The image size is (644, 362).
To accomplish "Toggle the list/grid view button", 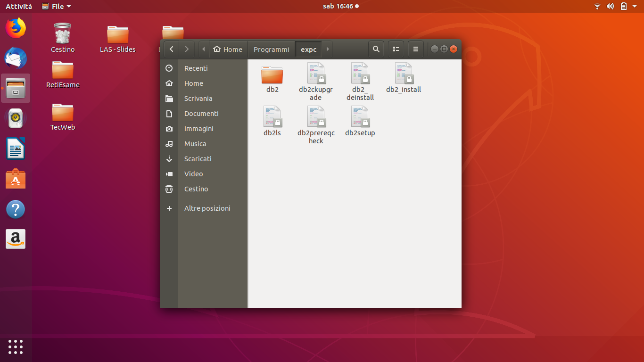I will point(396,49).
